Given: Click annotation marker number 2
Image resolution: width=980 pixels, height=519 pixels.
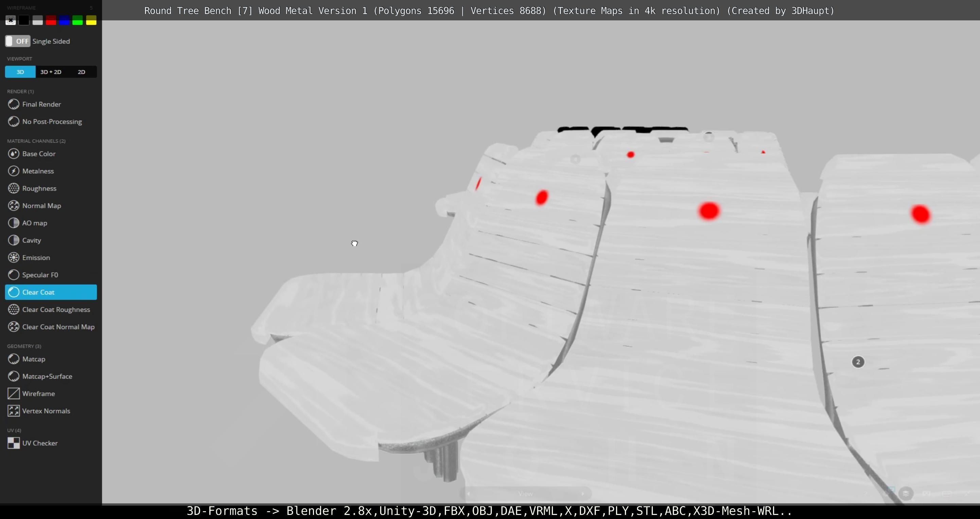Looking at the screenshot, I should 858,362.
